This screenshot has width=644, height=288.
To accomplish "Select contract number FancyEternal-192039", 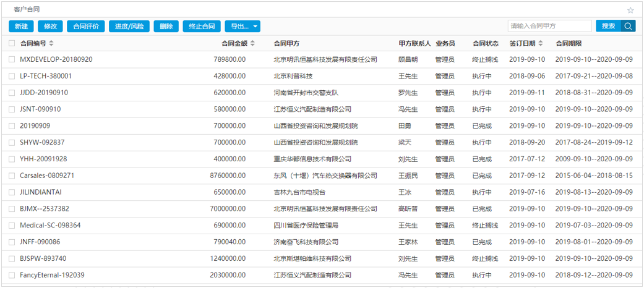I will tap(52, 275).
